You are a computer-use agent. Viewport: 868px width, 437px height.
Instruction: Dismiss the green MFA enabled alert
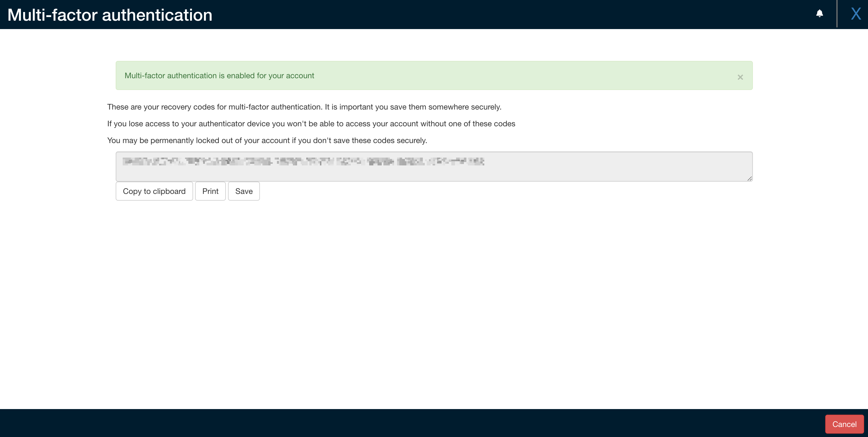click(740, 77)
